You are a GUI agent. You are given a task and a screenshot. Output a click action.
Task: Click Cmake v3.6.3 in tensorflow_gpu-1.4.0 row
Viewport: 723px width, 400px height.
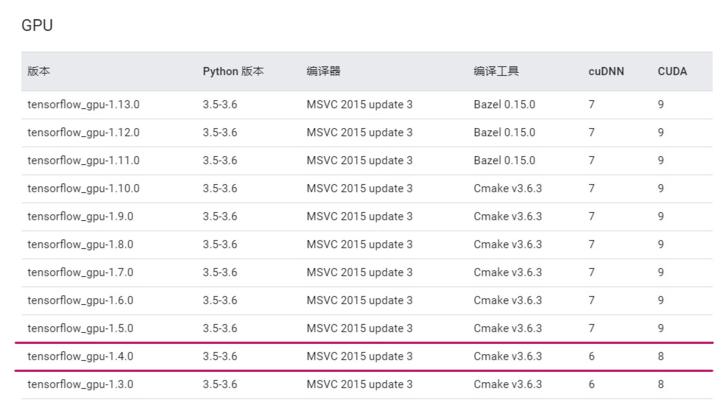click(x=508, y=356)
